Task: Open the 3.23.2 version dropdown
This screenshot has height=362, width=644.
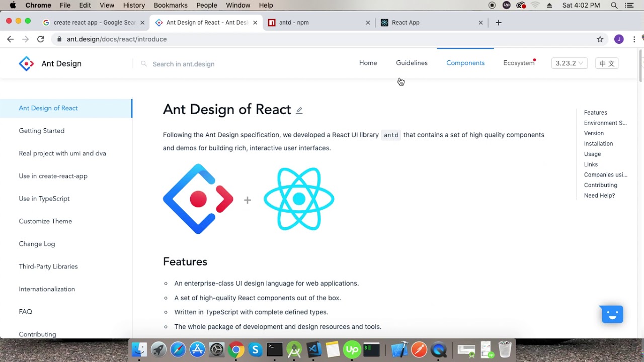Action: click(570, 63)
